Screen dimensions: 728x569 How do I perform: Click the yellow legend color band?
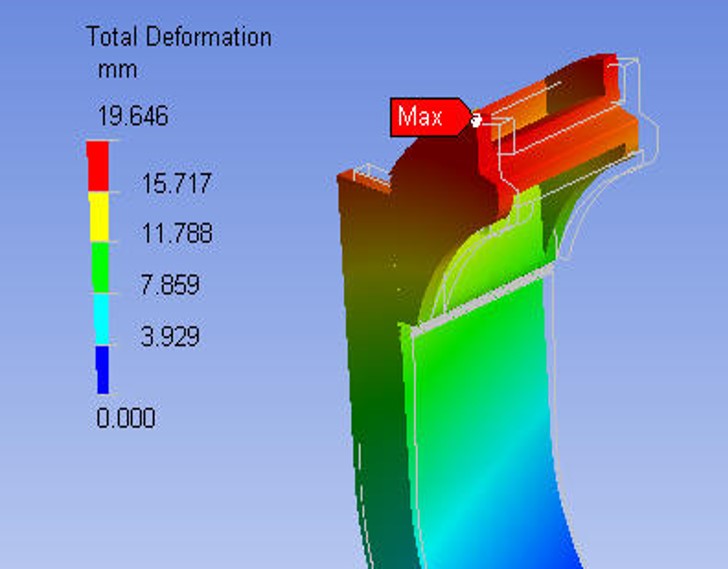[x=98, y=217]
